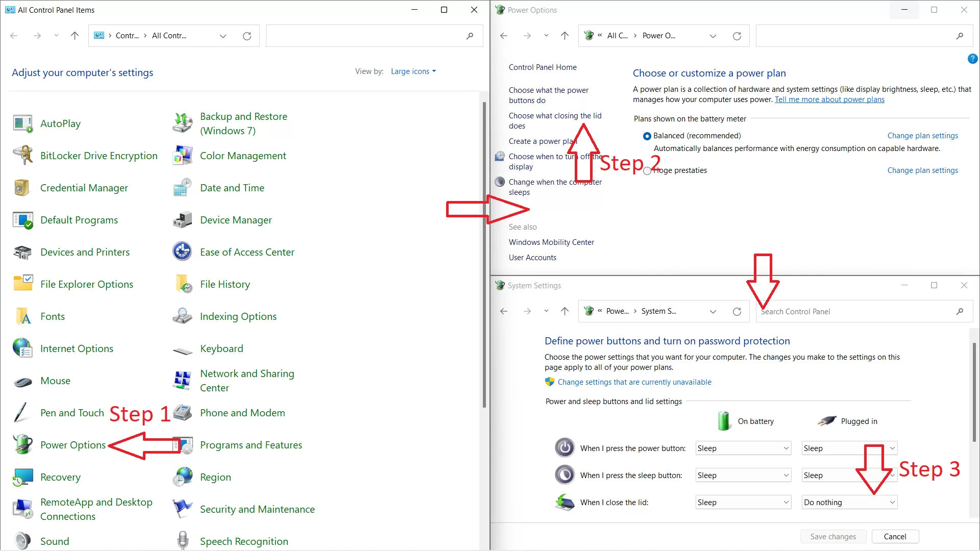
Task: Open the Indexing Options icon
Action: pos(183,316)
